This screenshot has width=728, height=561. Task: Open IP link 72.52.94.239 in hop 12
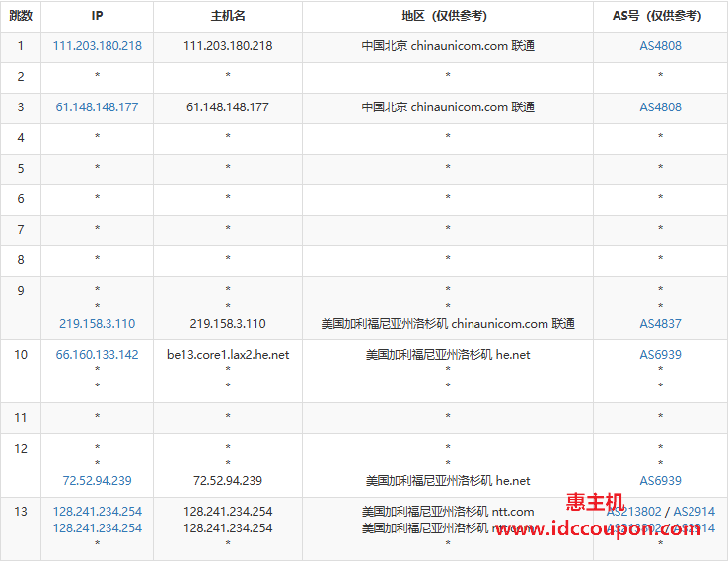tap(97, 481)
